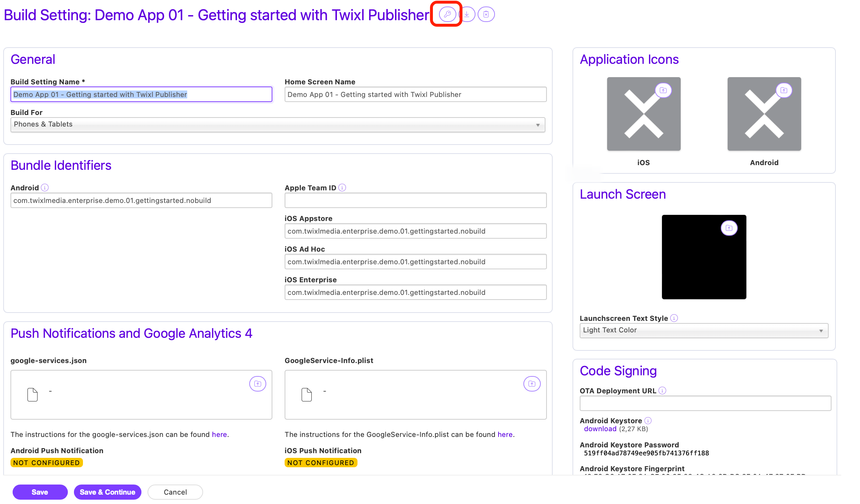Click iOS Push Notification NOT CONFIGURED badge
This screenshot has height=504, width=860.
[x=321, y=463]
